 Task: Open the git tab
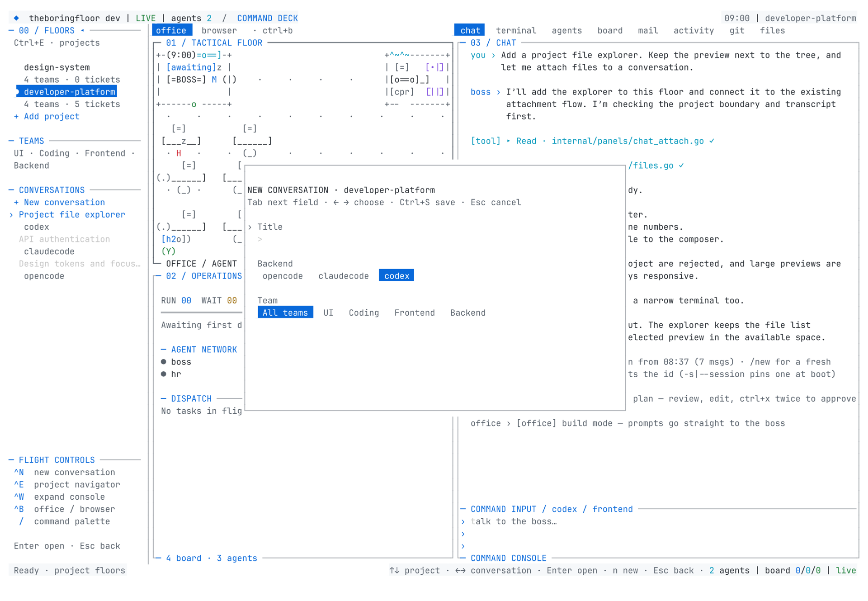click(736, 30)
